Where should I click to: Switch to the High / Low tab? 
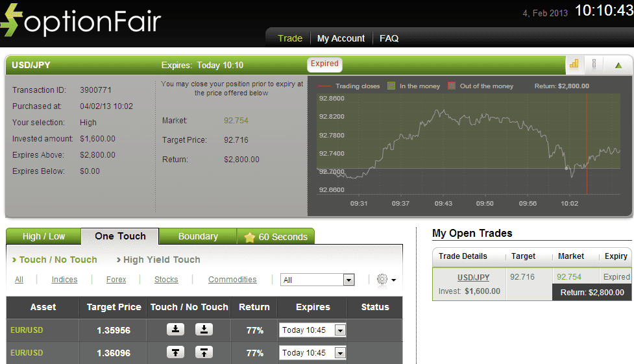click(43, 236)
